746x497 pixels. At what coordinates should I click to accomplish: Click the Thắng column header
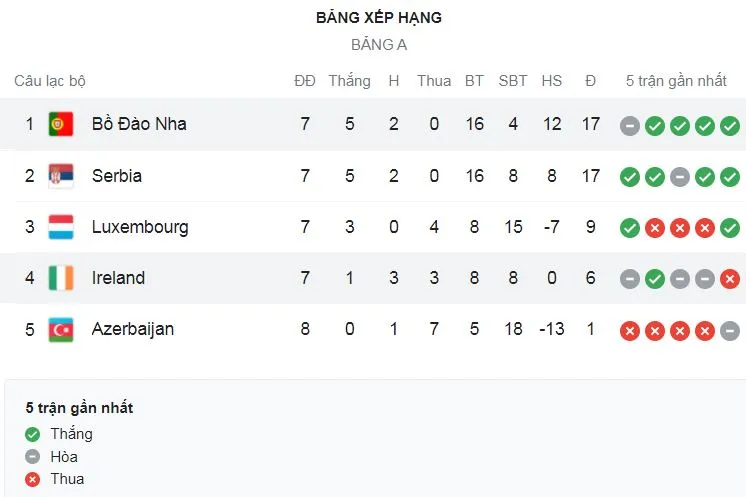pyautogui.click(x=349, y=81)
